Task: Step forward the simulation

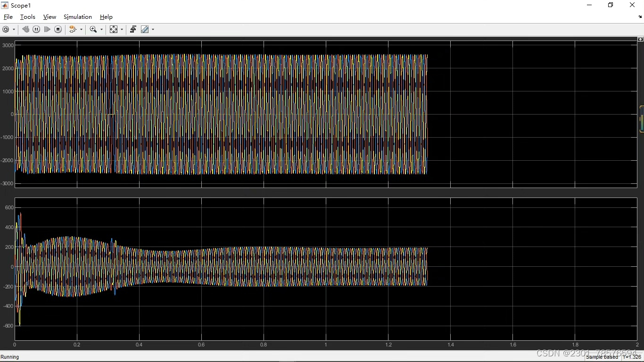Action: click(47, 29)
